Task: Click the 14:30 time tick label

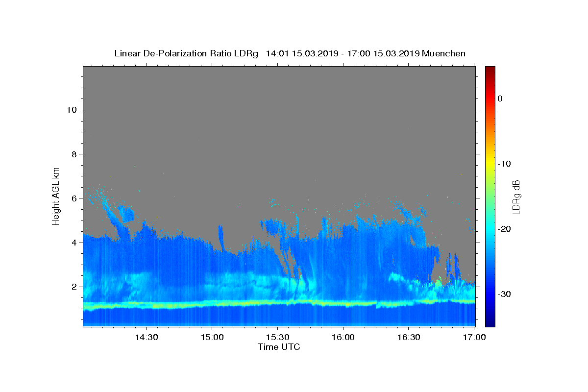Action: [x=146, y=338]
